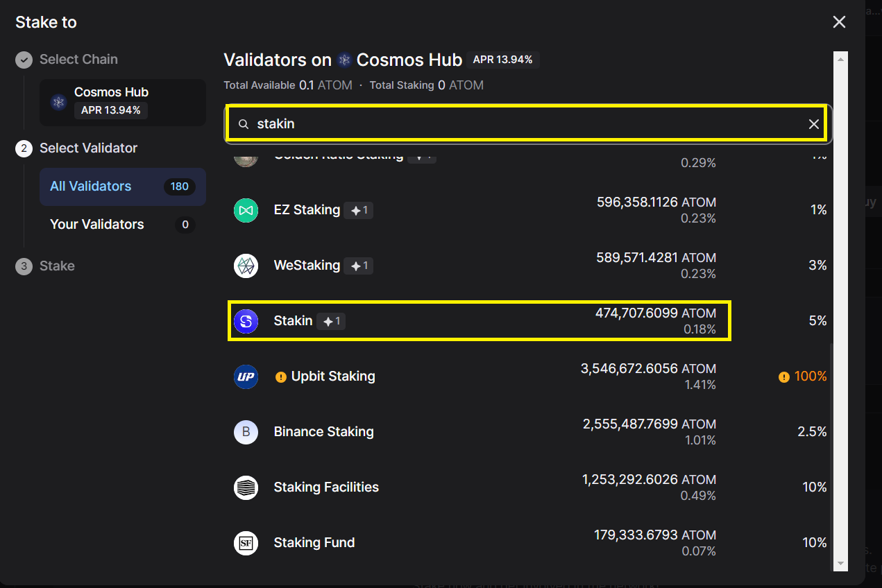Clear the validator search field
Image resolution: width=882 pixels, height=588 pixels.
click(814, 124)
